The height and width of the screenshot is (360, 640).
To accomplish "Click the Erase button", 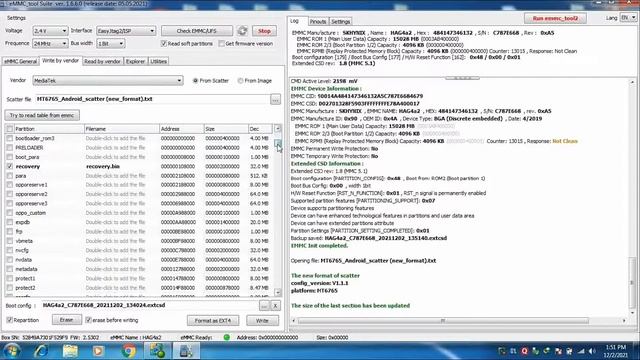I will pos(67,320).
